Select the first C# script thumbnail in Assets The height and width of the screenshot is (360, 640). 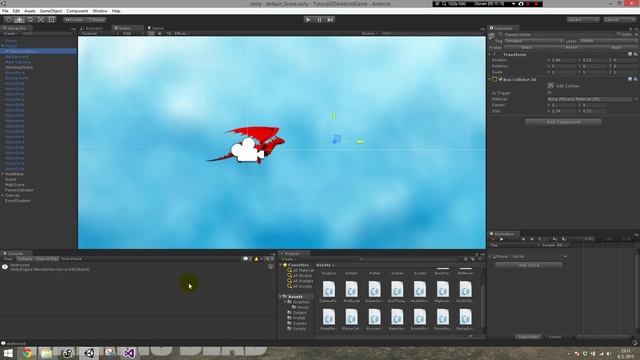pos(329,289)
